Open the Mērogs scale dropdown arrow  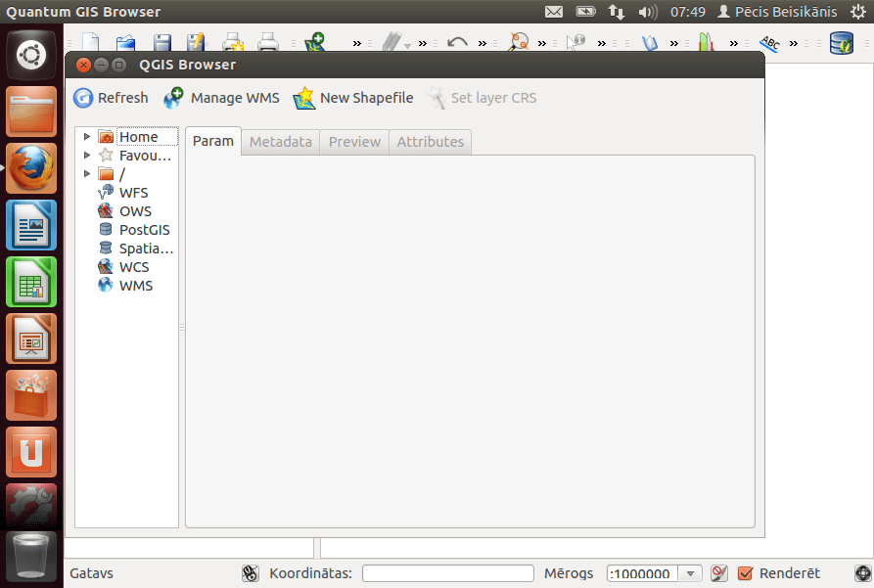click(690, 573)
